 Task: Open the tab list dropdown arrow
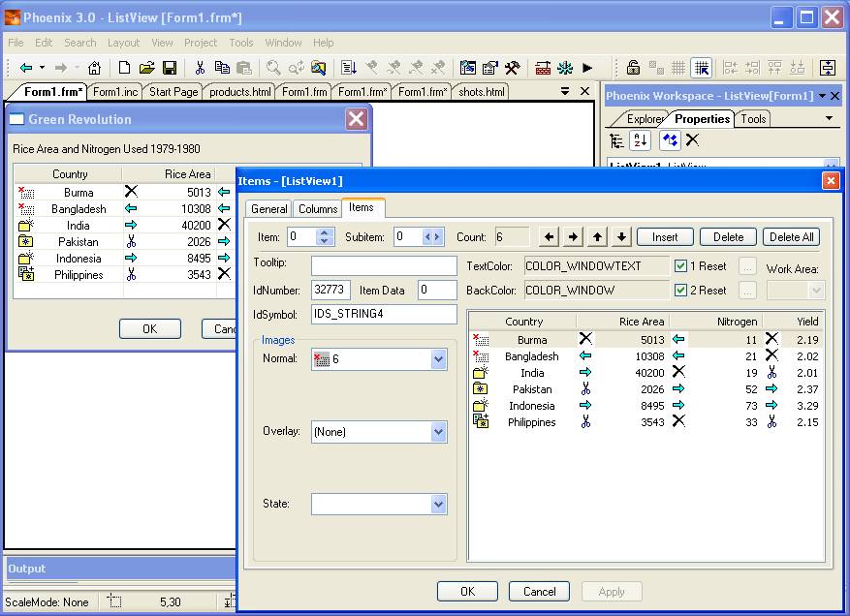565,91
